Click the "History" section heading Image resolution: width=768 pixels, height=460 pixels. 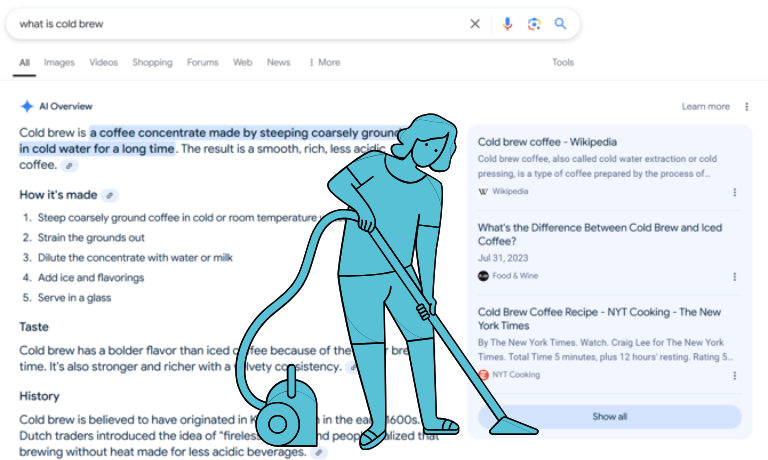click(x=39, y=396)
